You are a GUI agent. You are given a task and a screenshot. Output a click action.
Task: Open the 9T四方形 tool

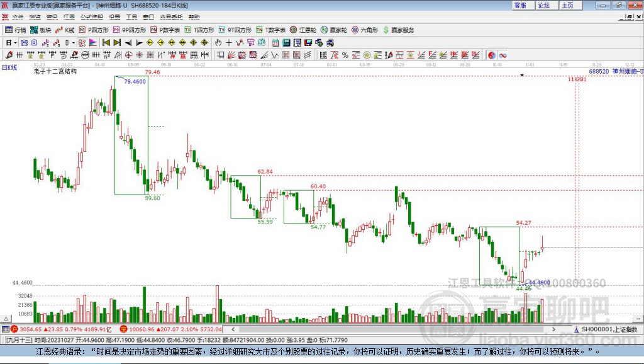pos(235,30)
